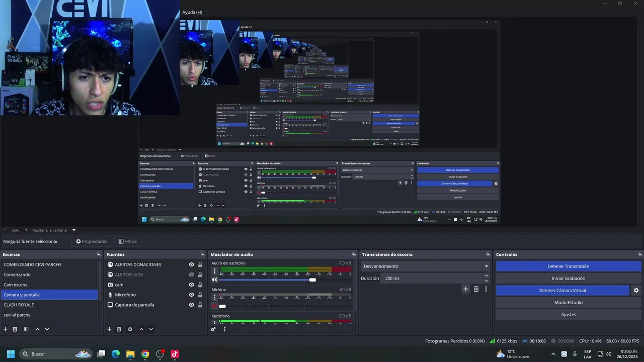This screenshot has width=644, height=362.
Task: Show the ALERTAS KICK source
Action: click(x=191, y=275)
